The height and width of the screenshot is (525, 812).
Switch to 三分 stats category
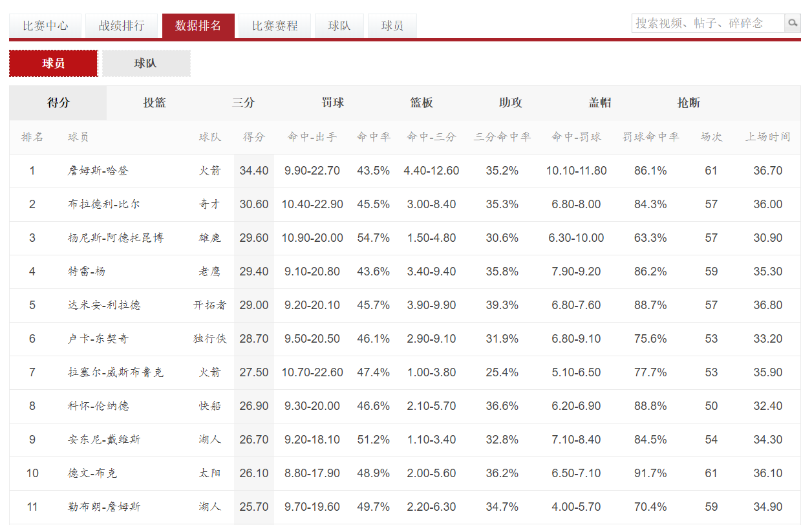[x=244, y=103]
